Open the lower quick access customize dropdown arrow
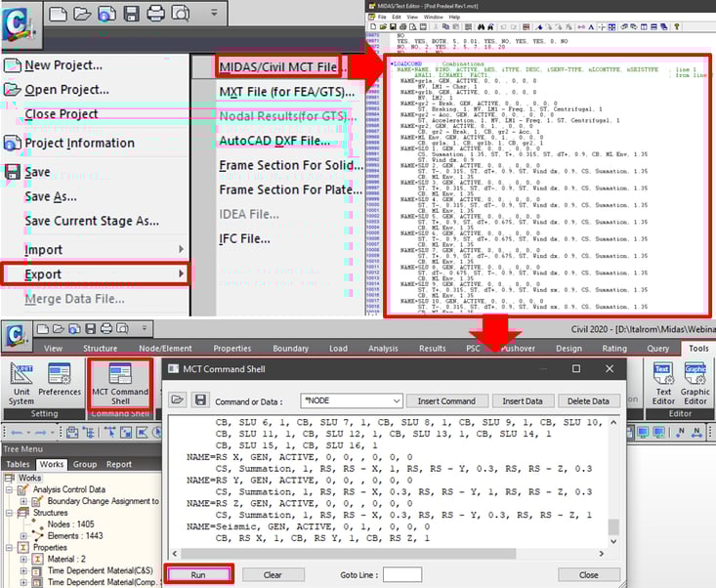Viewport: 716px width, 588px height. pos(145,328)
